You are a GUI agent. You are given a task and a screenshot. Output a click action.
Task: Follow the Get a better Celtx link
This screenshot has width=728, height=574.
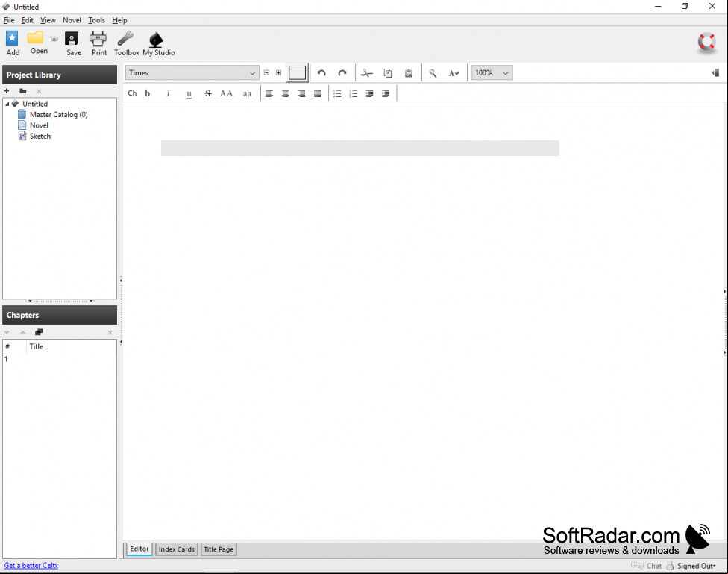pos(31,565)
